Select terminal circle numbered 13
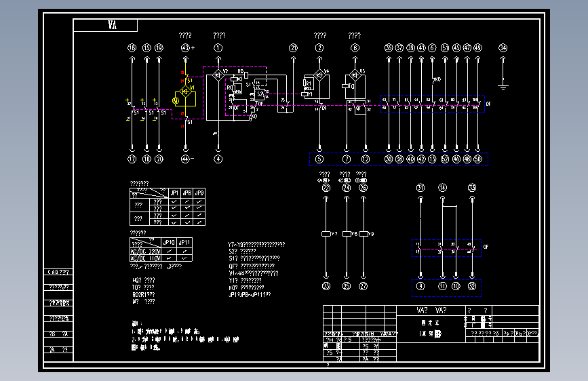The image size is (588, 381). click(x=433, y=159)
